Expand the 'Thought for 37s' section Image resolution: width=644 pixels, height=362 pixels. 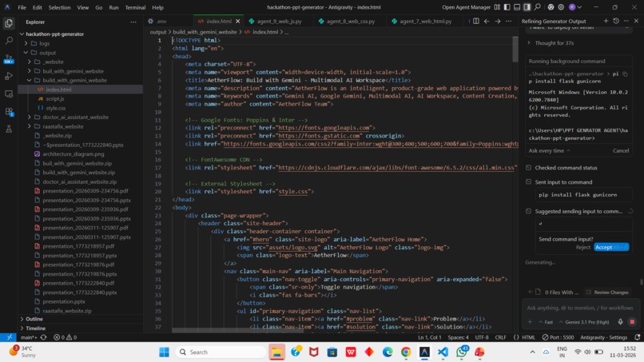click(551, 42)
